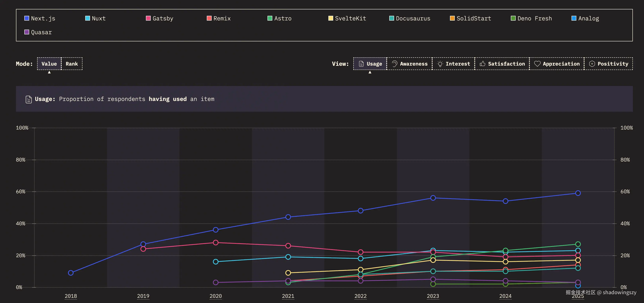Switch mode to Rank
This screenshot has width=644, height=303.
(72, 64)
